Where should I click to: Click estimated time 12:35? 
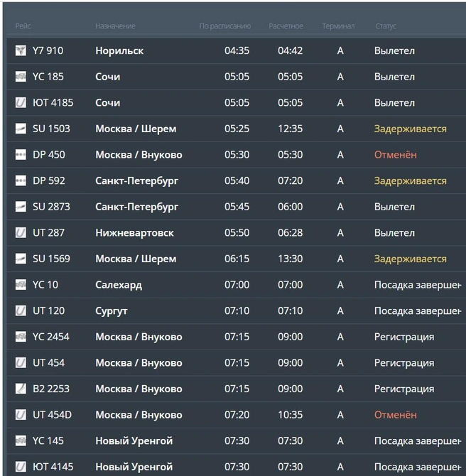pos(291,129)
